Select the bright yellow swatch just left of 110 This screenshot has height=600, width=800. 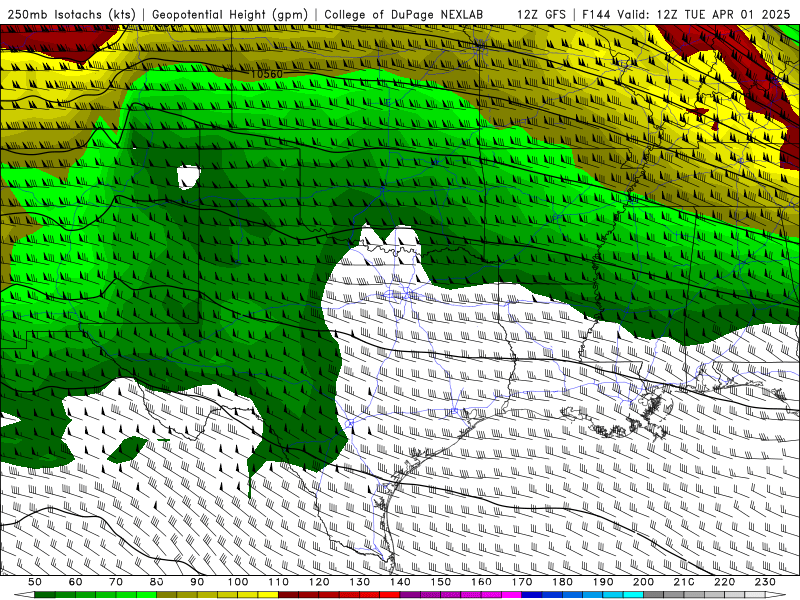268,595
